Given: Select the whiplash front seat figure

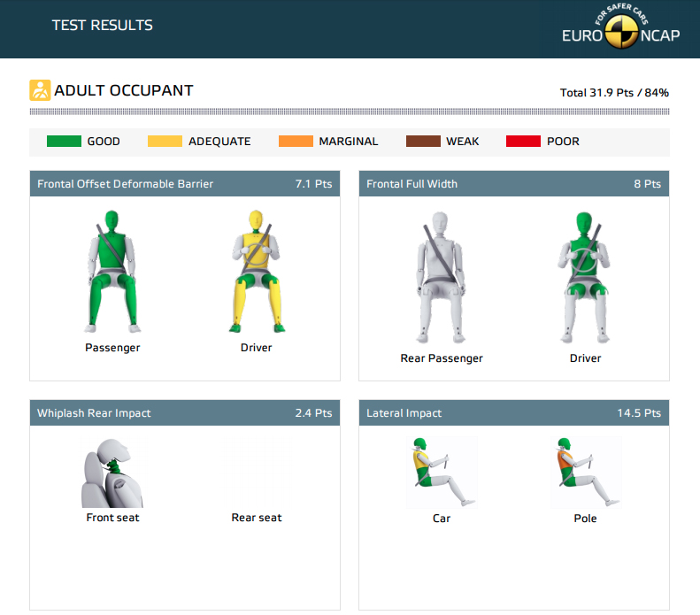Looking at the screenshot, I should 112,473.
